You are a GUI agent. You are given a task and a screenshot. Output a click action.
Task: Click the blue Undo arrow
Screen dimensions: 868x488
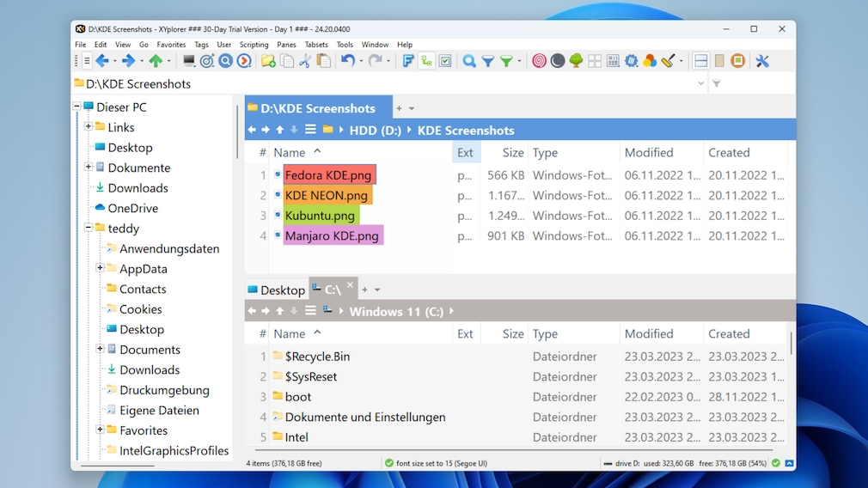click(x=348, y=61)
